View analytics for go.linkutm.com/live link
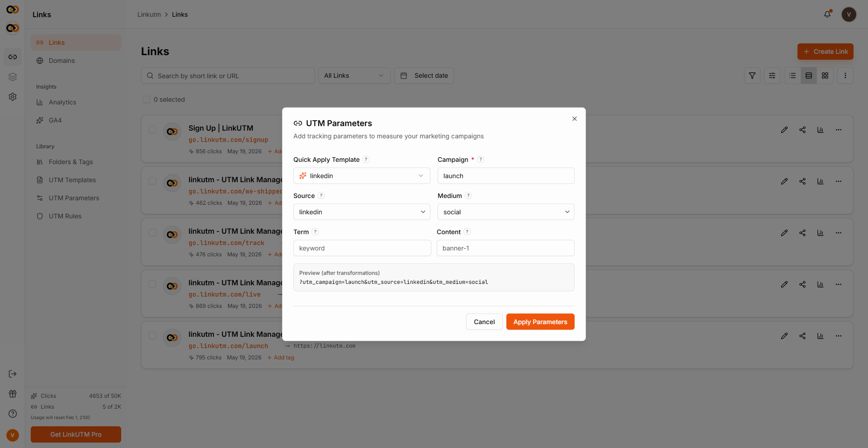This screenshot has width=868, height=448. pos(821,284)
